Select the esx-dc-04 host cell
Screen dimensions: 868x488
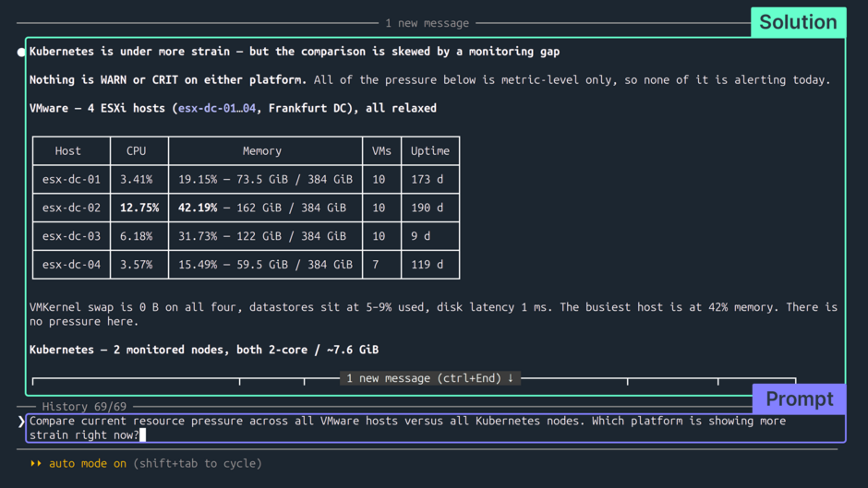coord(71,265)
